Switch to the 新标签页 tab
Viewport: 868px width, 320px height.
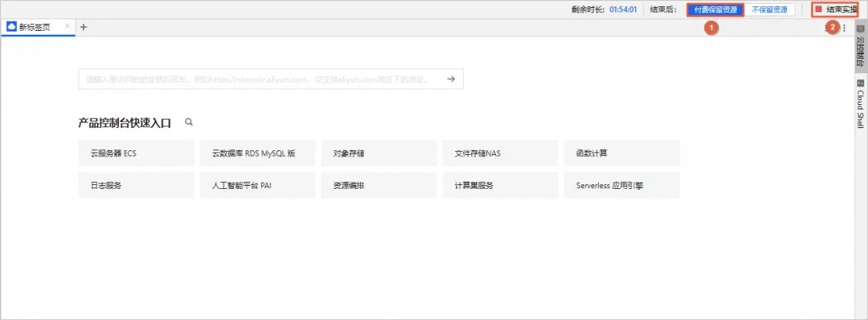(x=34, y=27)
